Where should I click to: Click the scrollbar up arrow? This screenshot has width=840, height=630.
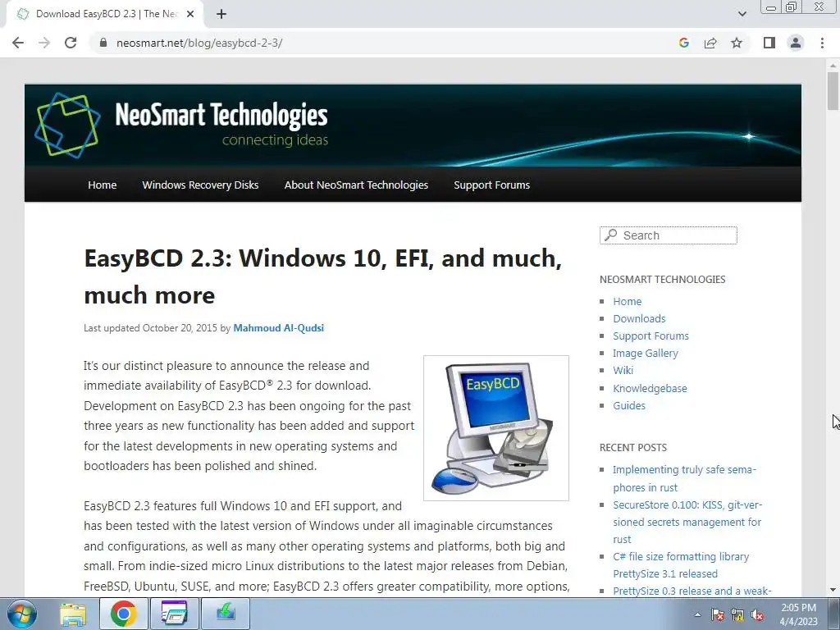(x=833, y=66)
